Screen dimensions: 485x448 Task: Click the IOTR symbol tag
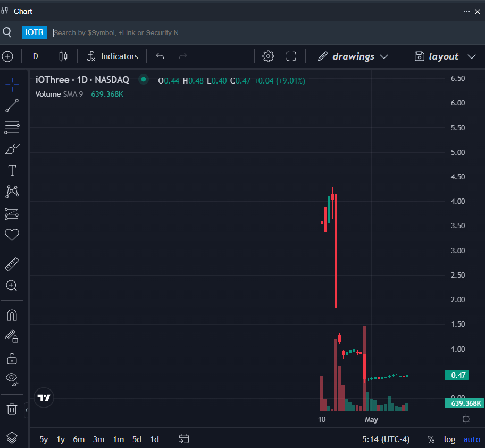34,32
